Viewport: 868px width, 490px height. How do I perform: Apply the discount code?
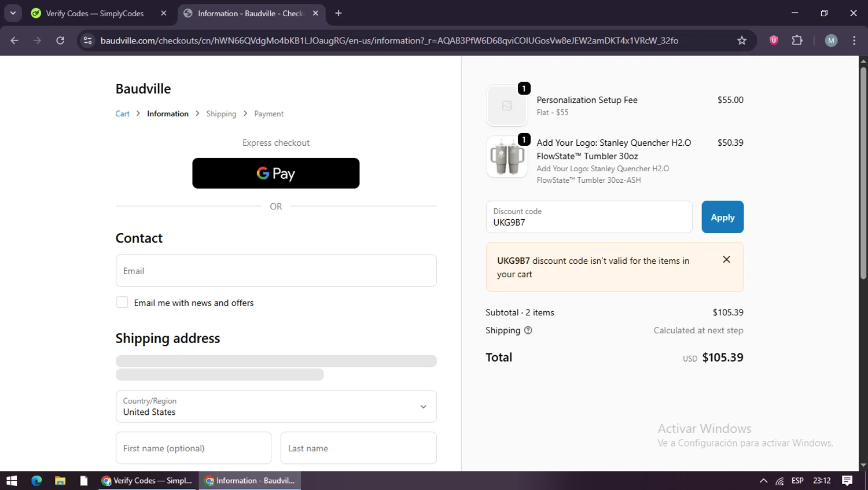click(722, 217)
